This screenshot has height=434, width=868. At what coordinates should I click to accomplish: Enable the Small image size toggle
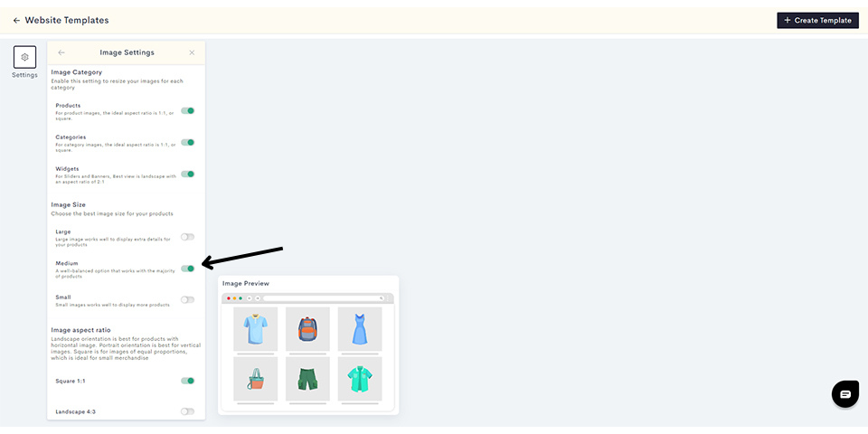pos(188,300)
